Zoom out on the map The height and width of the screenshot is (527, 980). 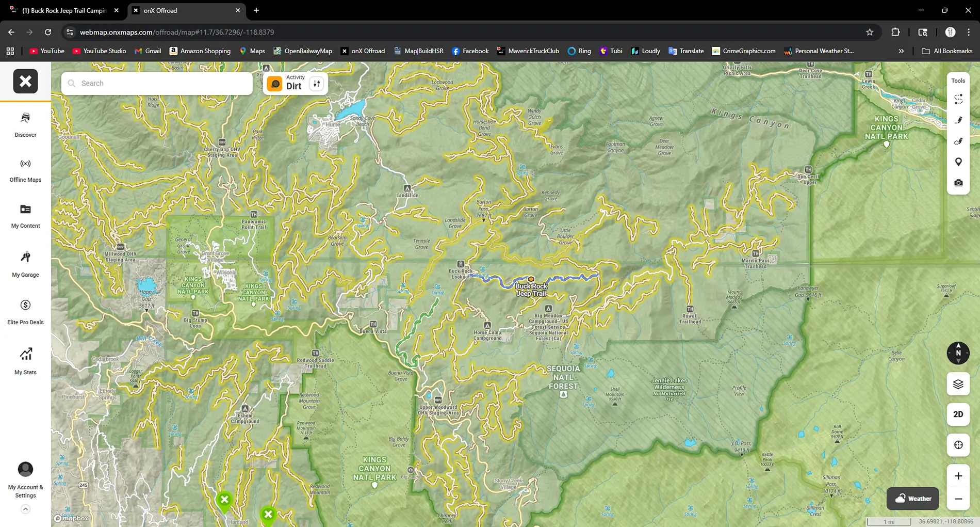click(x=958, y=499)
